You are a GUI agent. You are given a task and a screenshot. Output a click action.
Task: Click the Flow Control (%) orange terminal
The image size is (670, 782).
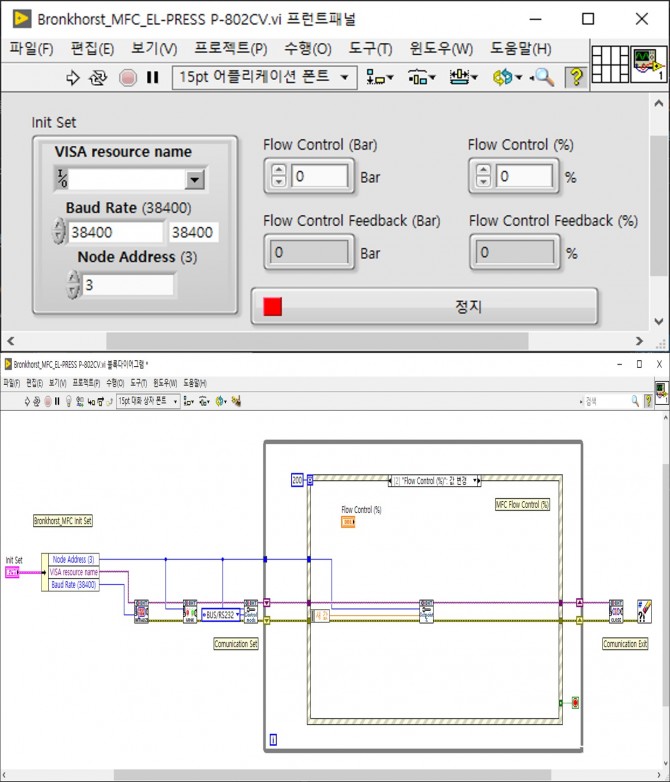[x=348, y=522]
